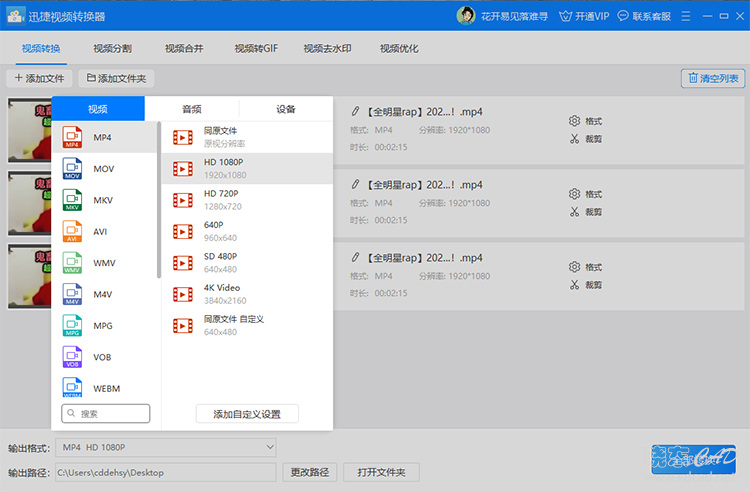Select the AVI format icon

72,231
